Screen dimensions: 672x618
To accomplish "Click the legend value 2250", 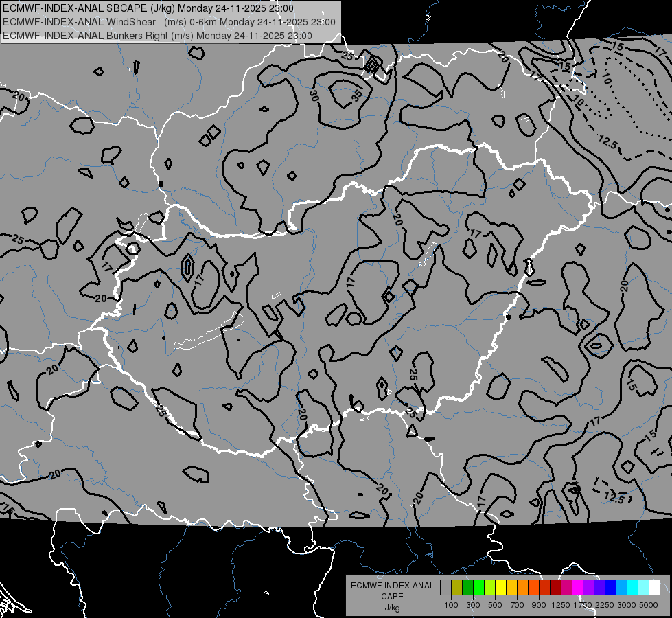I will 605,605.
